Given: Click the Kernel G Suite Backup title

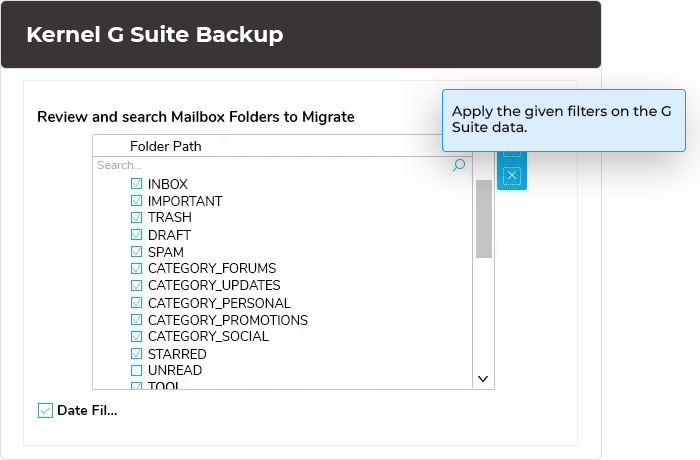Looking at the screenshot, I should click(x=155, y=34).
